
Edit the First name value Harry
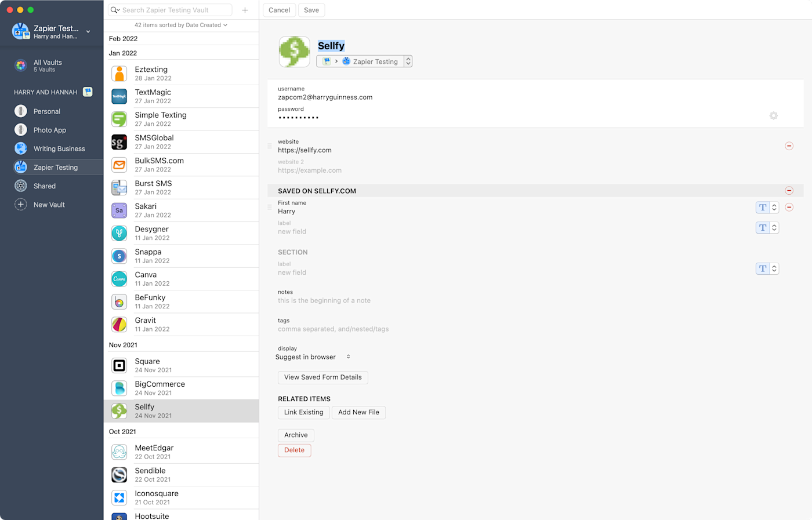click(x=287, y=212)
